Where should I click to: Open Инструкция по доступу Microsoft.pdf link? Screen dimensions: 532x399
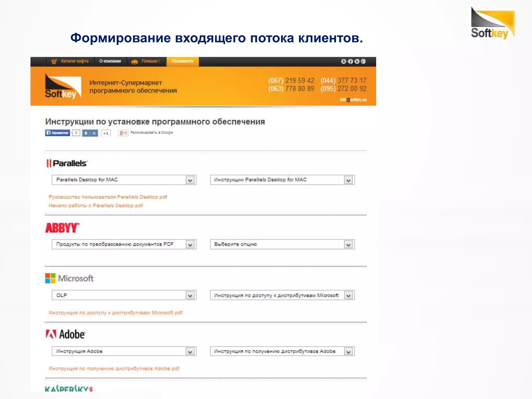click(116, 312)
